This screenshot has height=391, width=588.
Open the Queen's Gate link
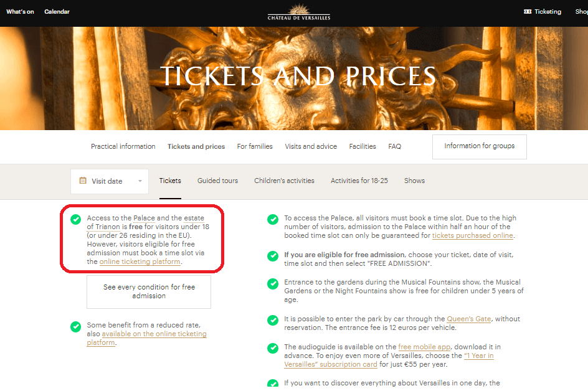tap(469, 319)
